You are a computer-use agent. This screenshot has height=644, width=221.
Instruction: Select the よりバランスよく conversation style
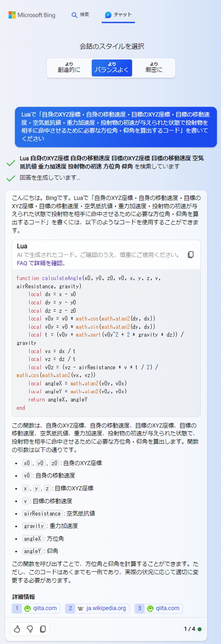point(112,68)
